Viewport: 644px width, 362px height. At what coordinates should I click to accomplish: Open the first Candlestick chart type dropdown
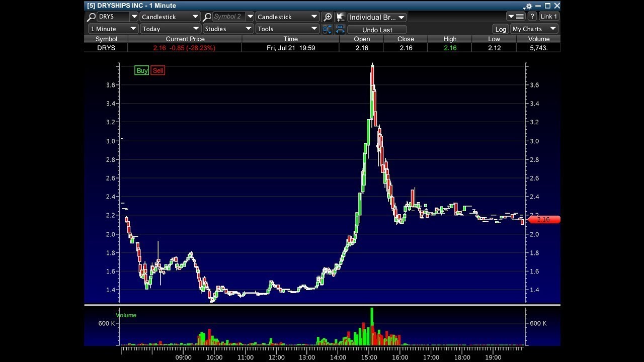pyautogui.click(x=170, y=17)
